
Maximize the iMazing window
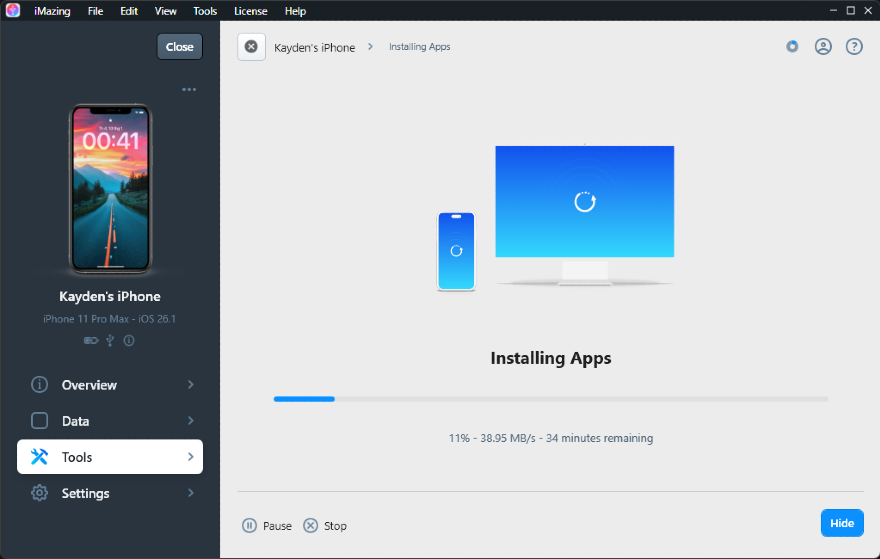point(851,11)
